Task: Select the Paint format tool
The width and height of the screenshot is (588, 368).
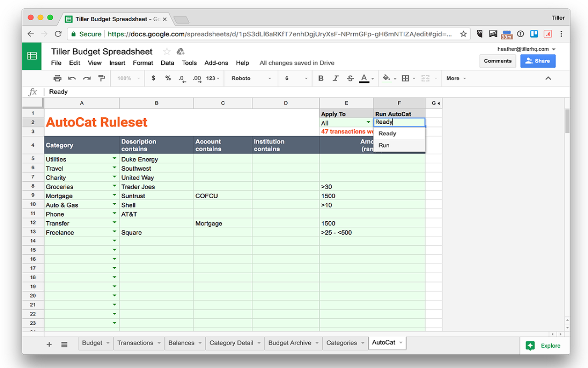Action: [102, 78]
